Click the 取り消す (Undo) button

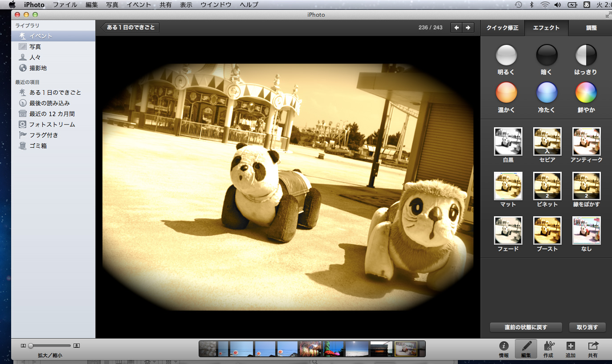pyautogui.click(x=587, y=327)
